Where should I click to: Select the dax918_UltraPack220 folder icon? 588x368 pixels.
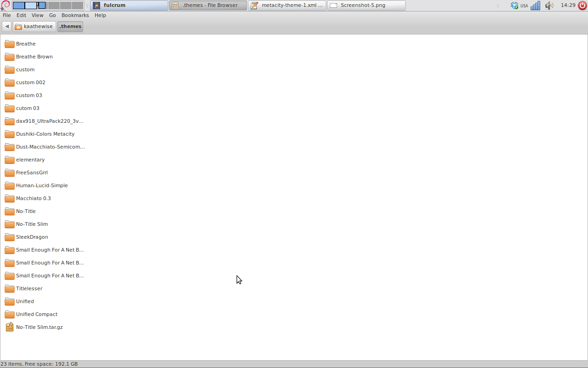coord(10,121)
